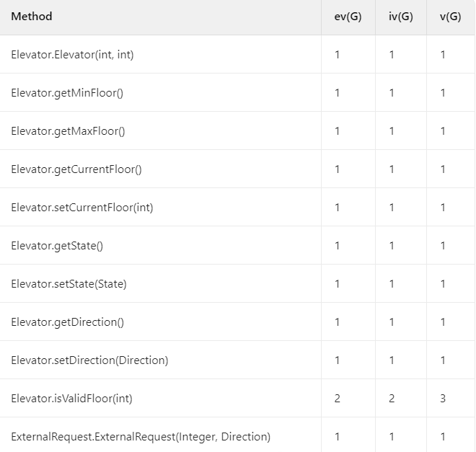This screenshot has height=452, width=476.
Task: Click the ev(G) value for Elevator.getState()
Action: pos(338,246)
